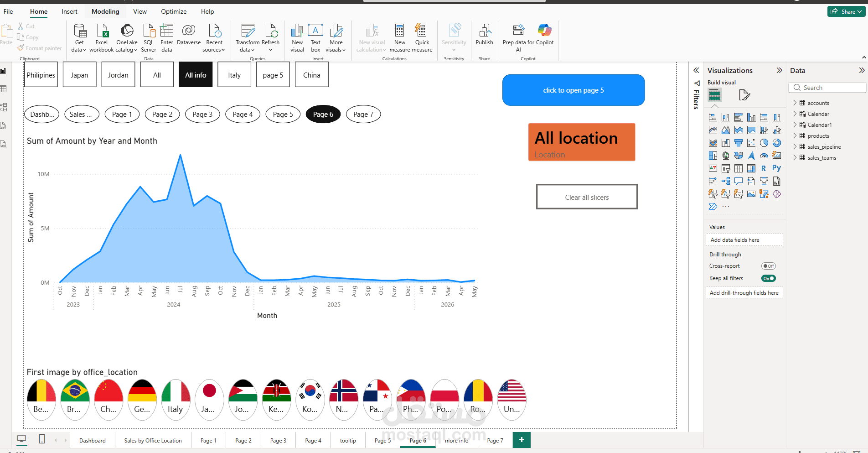Switch to Dashboard page tab
The width and height of the screenshot is (868, 453).
(93, 440)
